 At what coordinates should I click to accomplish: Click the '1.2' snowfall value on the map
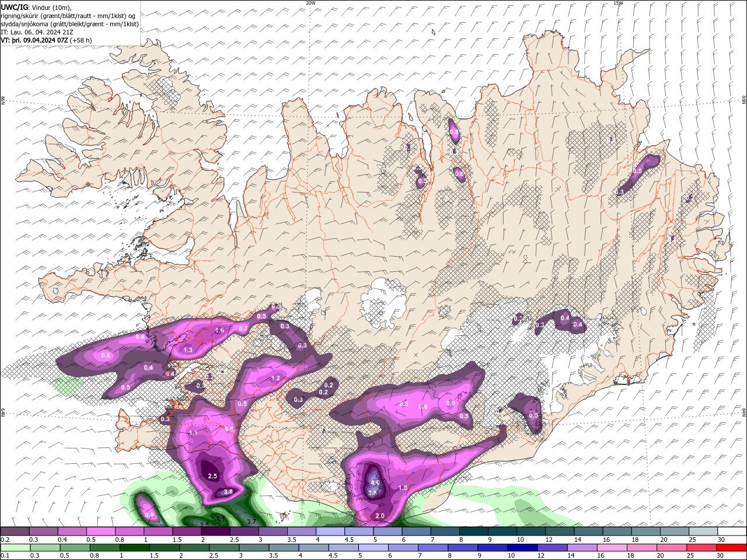pyautogui.click(x=276, y=379)
